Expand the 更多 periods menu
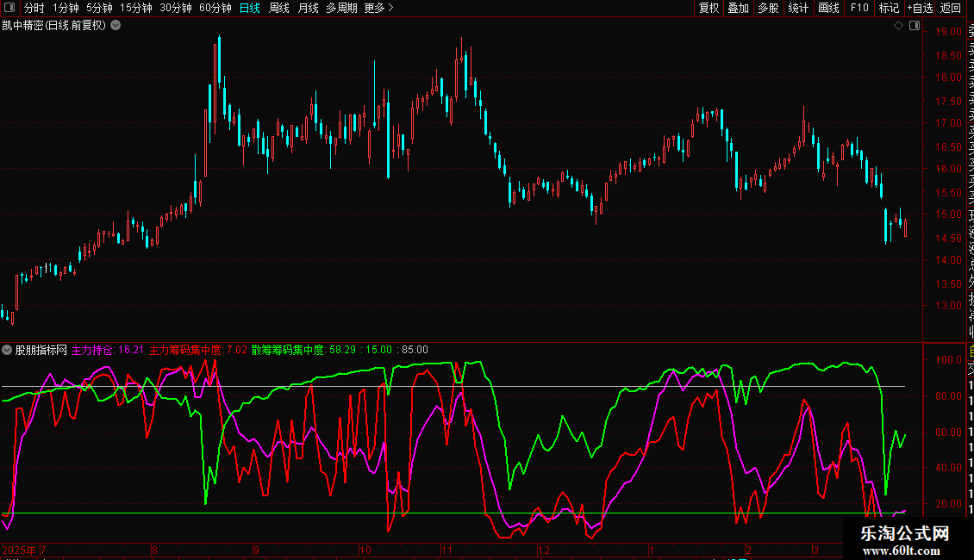The width and height of the screenshot is (974, 560). [x=379, y=8]
